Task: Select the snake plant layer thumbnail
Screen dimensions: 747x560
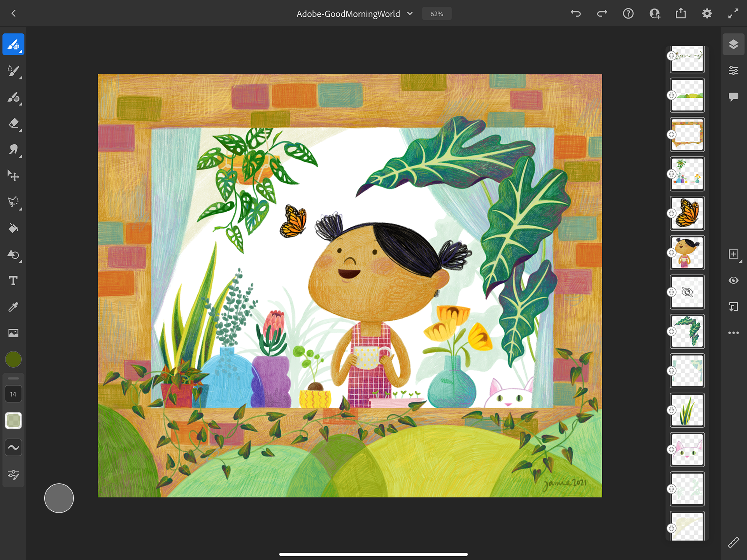Action: [x=687, y=410]
